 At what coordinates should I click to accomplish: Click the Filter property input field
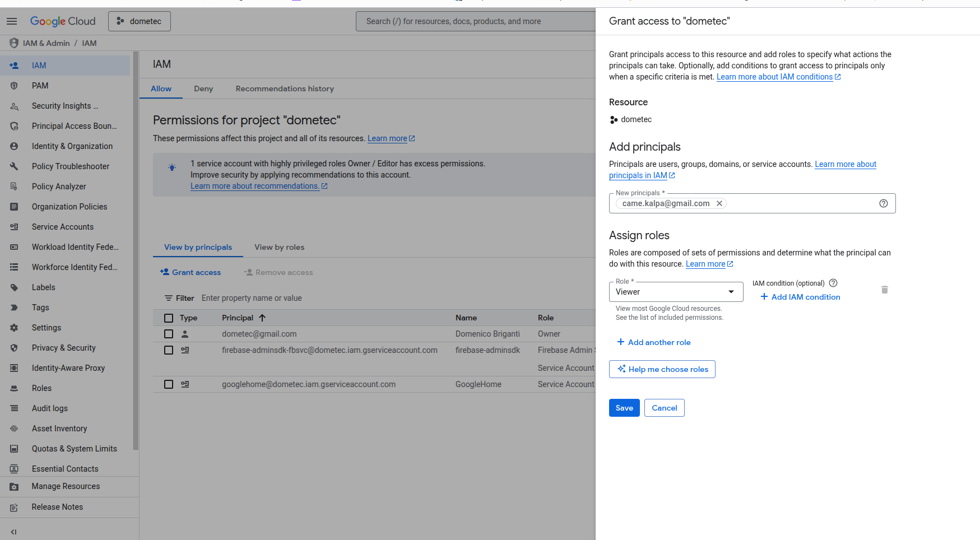coord(336,298)
